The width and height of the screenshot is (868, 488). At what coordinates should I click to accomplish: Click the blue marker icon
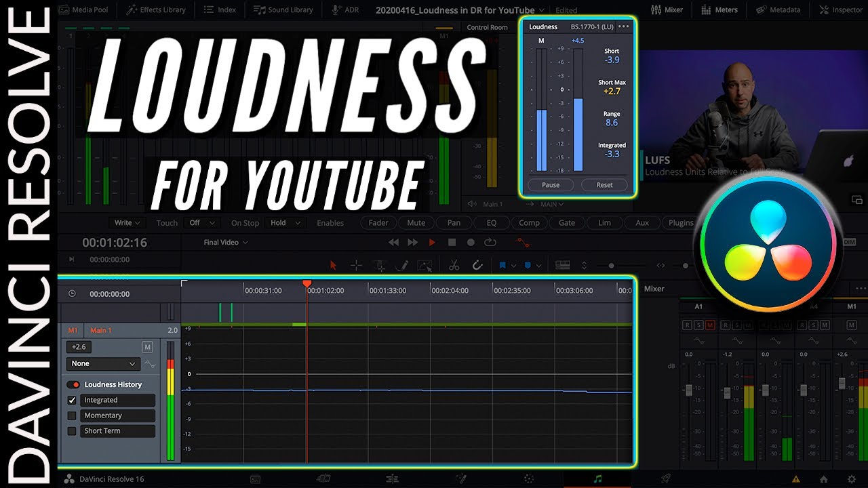click(529, 265)
